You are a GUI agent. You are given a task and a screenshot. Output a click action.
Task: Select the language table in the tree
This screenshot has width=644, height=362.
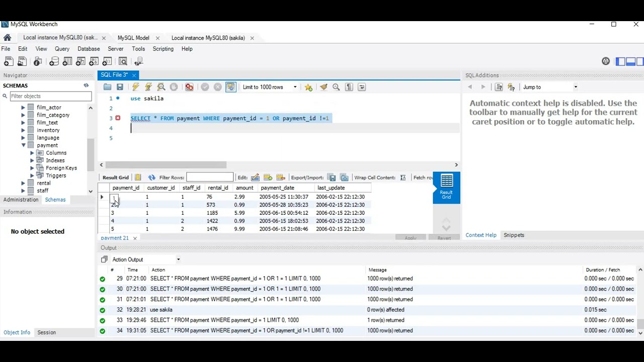pos(48,138)
